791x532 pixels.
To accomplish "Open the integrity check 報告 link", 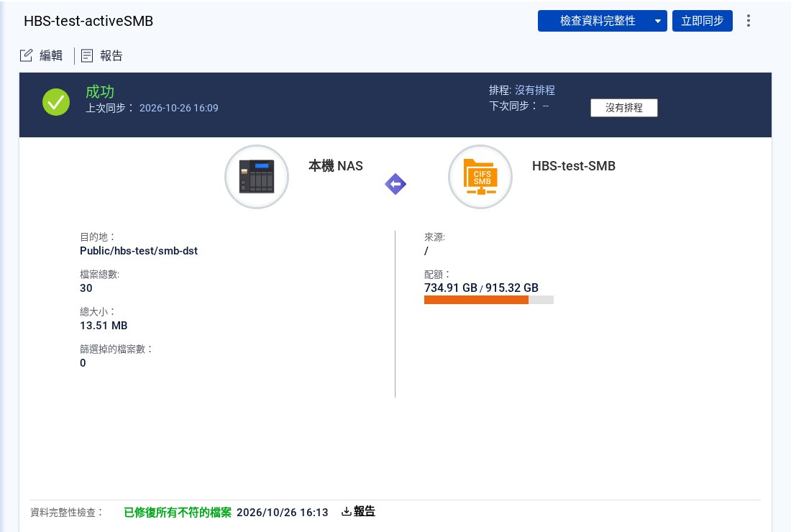I will tap(365, 511).
